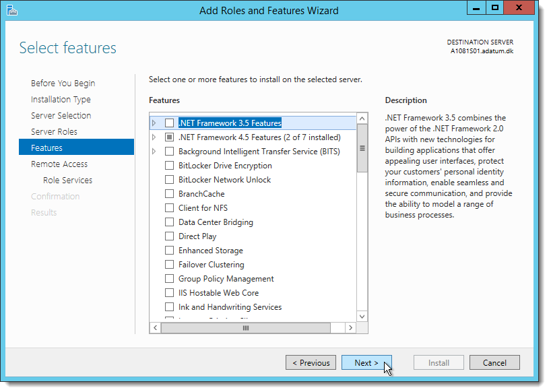Tick the BitLocker Network Unlock checkbox
The image size is (549, 392).
pos(170,180)
